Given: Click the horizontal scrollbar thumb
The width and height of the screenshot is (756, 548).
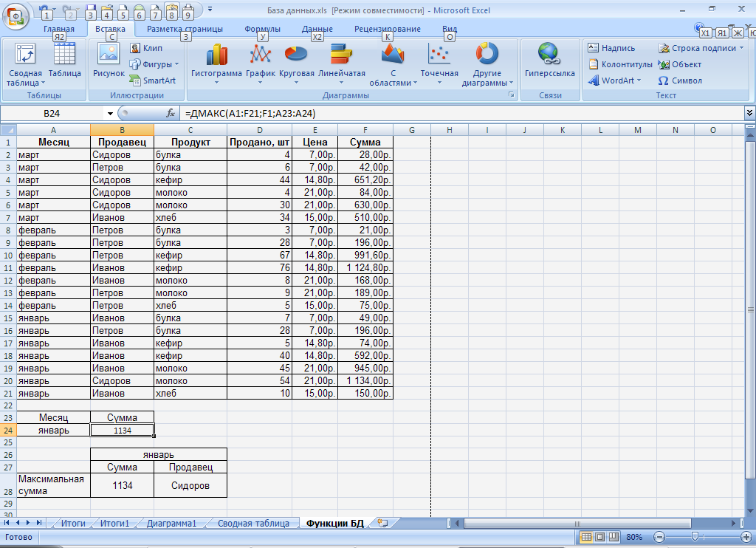Looking at the screenshot, I should [577, 524].
